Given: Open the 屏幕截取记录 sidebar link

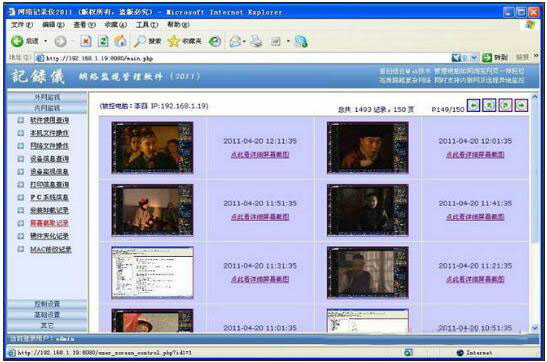Looking at the screenshot, I should pos(49,223).
